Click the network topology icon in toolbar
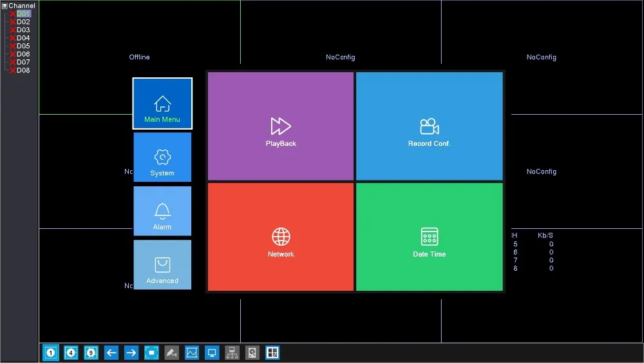The width and height of the screenshot is (644, 363). 232,353
